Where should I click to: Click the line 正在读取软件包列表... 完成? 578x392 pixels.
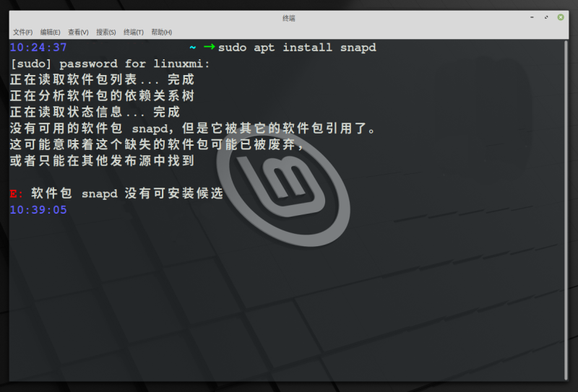pos(102,79)
